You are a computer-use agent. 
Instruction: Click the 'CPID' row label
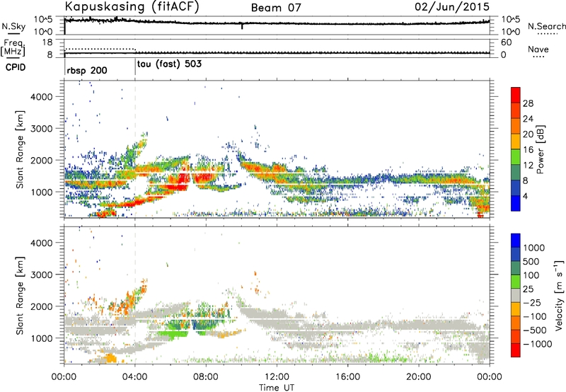click(x=16, y=67)
